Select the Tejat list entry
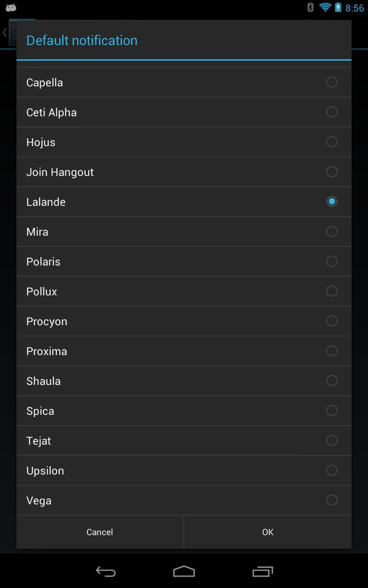The height and width of the screenshot is (588, 368). 184,440
